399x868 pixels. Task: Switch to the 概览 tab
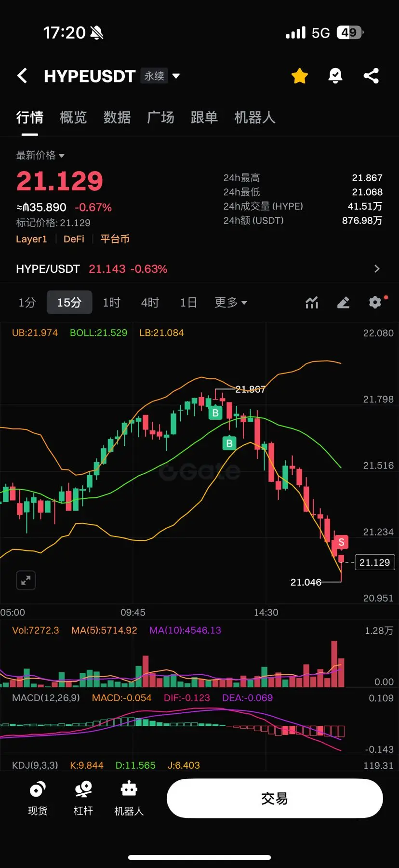pos(73,117)
